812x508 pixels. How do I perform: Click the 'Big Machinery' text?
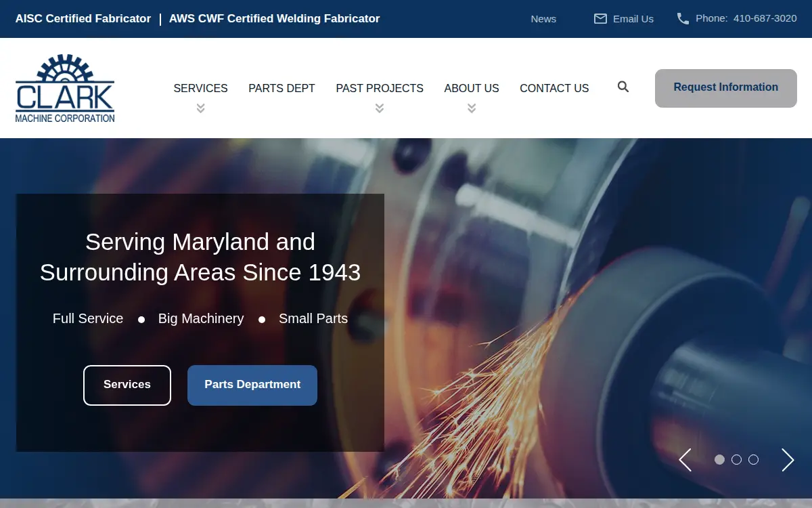click(201, 318)
